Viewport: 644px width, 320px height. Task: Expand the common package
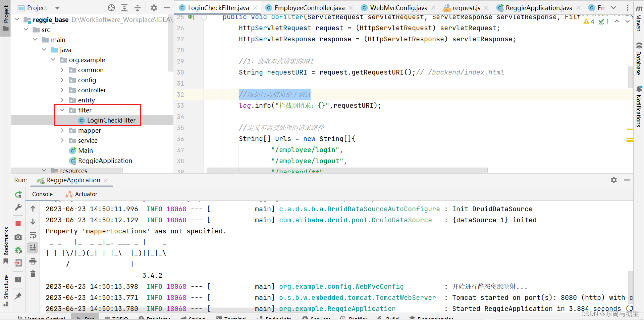coord(62,70)
